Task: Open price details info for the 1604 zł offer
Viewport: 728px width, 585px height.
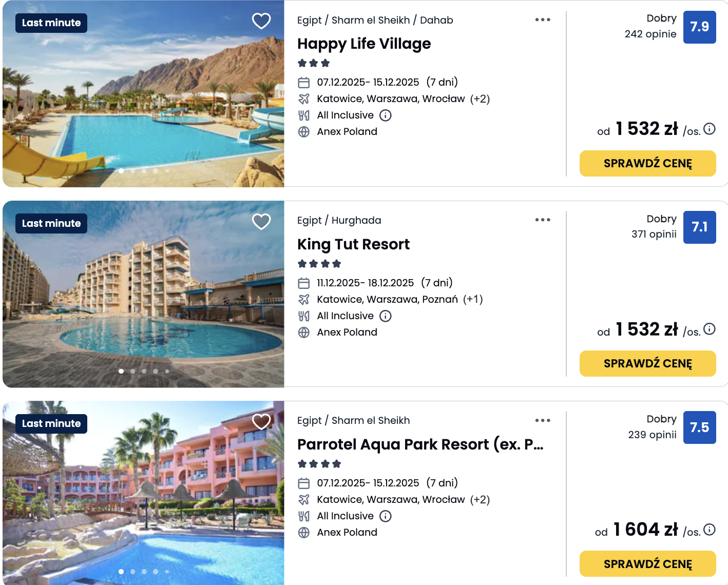Action: [x=710, y=529]
